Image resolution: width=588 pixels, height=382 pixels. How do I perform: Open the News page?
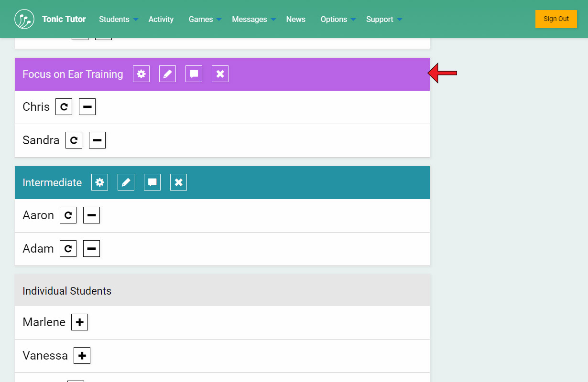click(x=295, y=19)
